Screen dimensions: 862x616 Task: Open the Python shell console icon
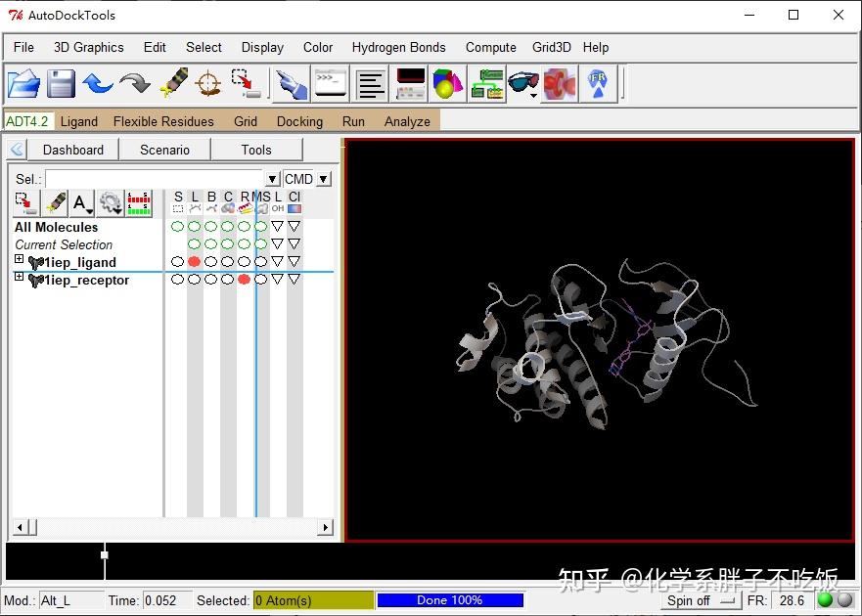[331, 84]
